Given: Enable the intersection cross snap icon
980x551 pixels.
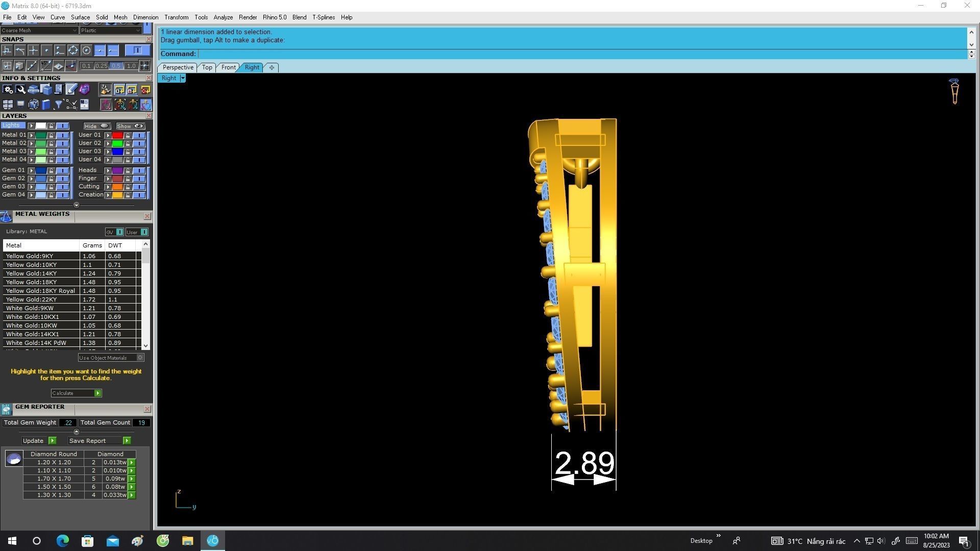Looking at the screenshot, I should [x=33, y=50].
